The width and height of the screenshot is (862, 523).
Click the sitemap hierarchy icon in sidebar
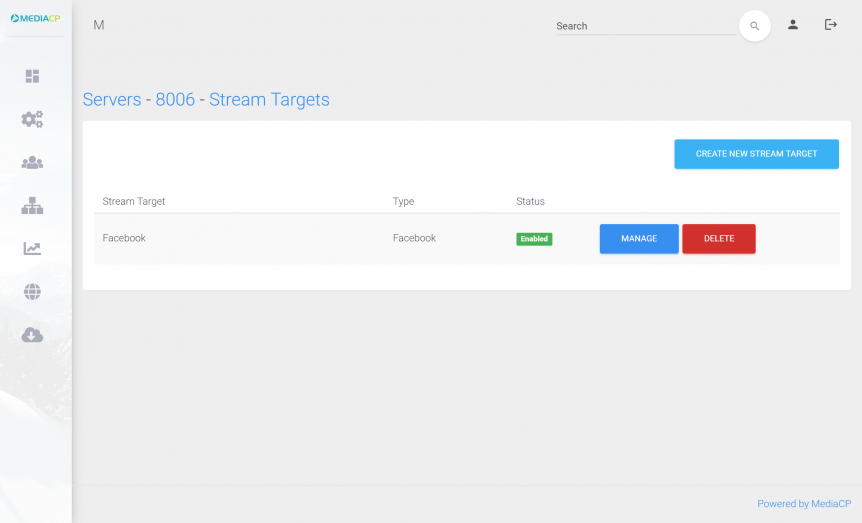pos(32,206)
